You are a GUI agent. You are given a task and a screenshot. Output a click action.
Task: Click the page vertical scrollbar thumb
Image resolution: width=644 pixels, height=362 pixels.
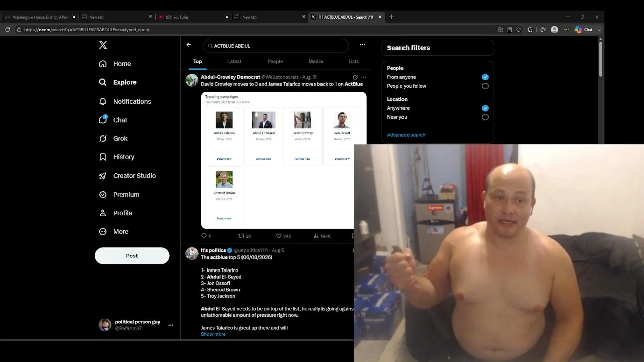[600, 58]
